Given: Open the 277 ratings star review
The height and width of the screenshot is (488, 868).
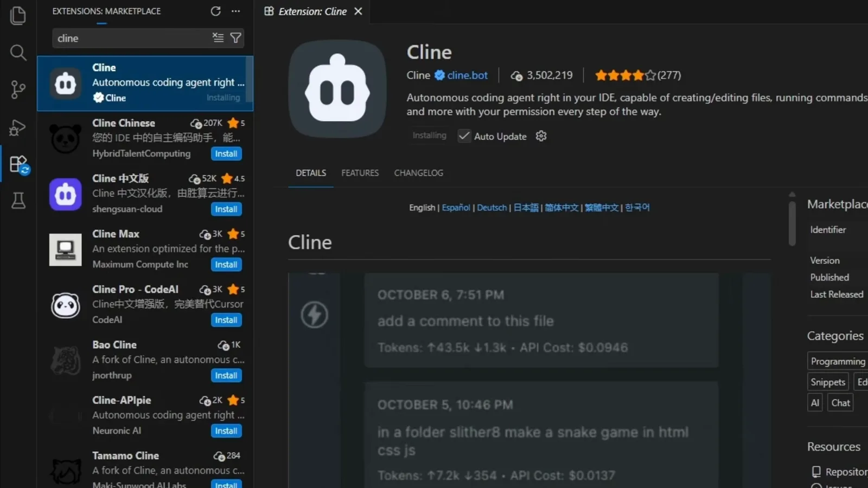Looking at the screenshot, I should [x=637, y=75].
